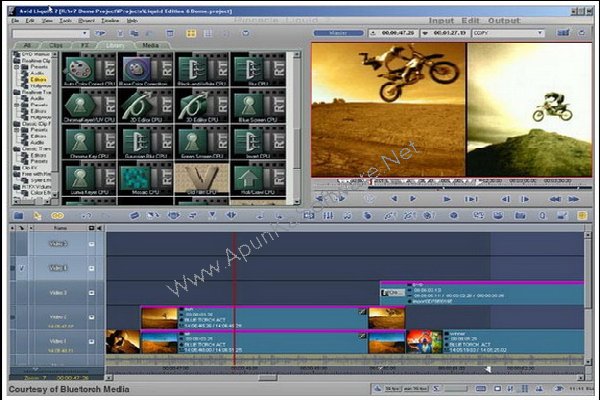Click the blue Master button

(338, 33)
